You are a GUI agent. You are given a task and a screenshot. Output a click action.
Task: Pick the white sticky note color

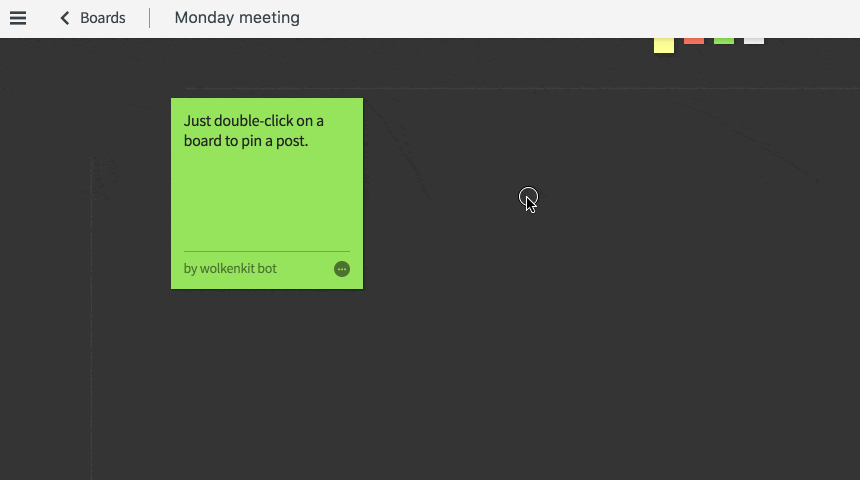point(754,41)
